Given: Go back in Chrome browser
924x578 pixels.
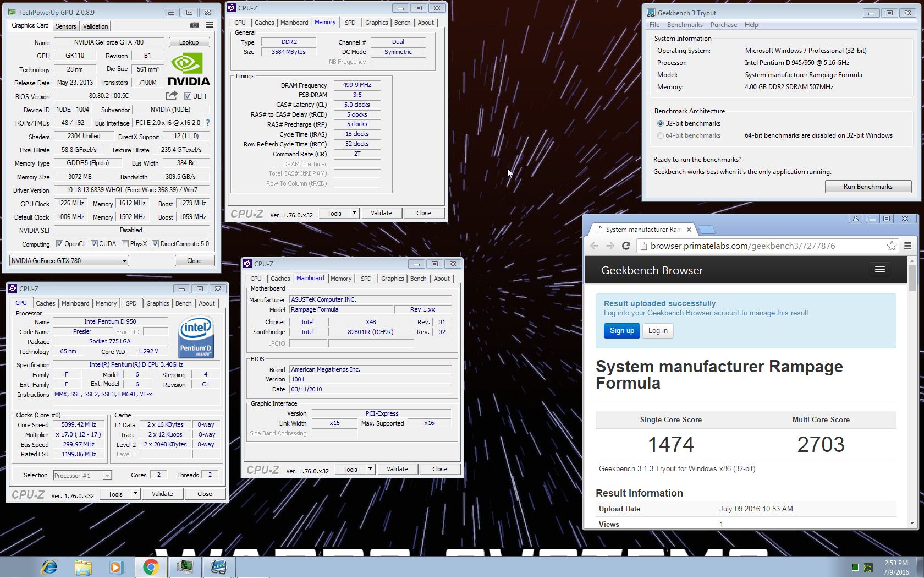Looking at the screenshot, I should tap(594, 246).
